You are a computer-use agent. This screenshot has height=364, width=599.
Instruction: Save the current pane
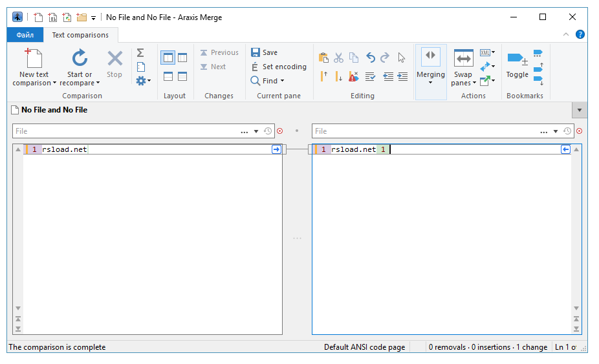click(264, 53)
